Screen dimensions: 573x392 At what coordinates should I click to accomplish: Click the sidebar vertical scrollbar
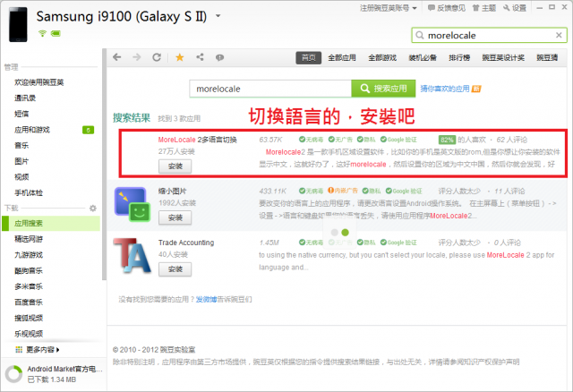(x=104, y=165)
